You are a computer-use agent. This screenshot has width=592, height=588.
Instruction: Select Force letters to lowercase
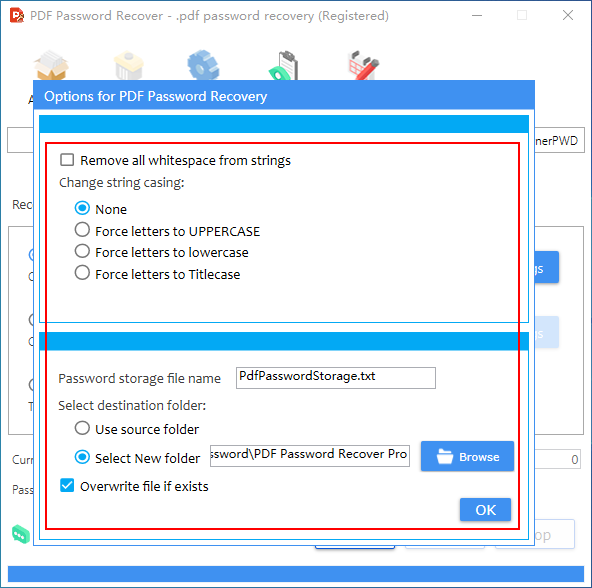(x=82, y=251)
